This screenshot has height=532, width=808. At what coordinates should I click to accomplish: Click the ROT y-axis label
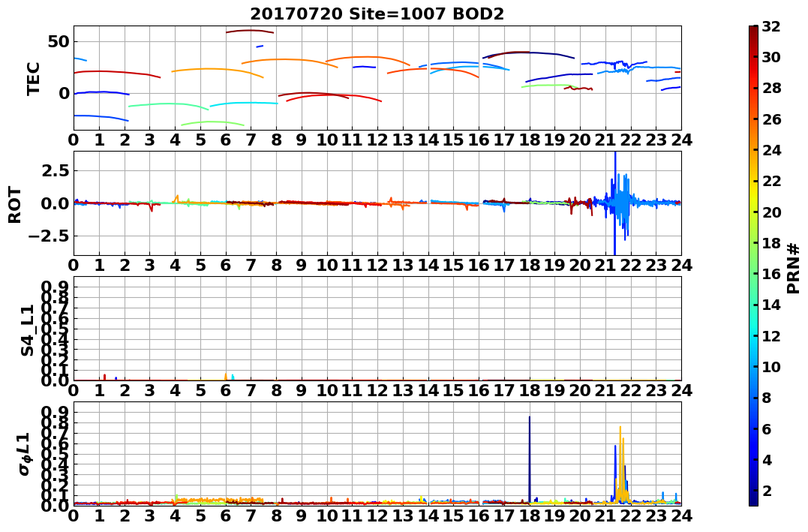click(x=15, y=205)
